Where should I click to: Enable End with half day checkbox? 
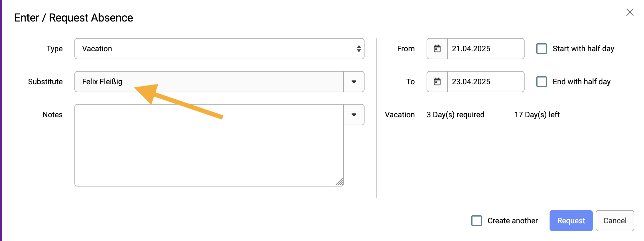(x=542, y=82)
